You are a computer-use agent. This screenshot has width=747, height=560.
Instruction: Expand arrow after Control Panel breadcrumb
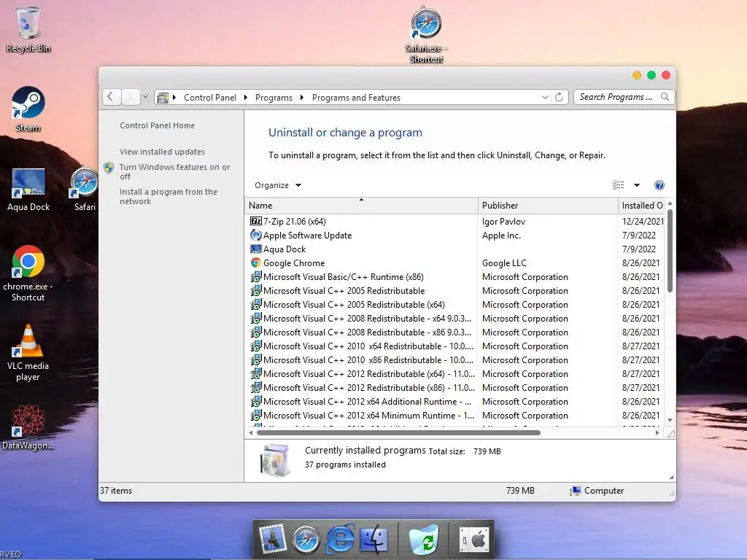point(245,98)
